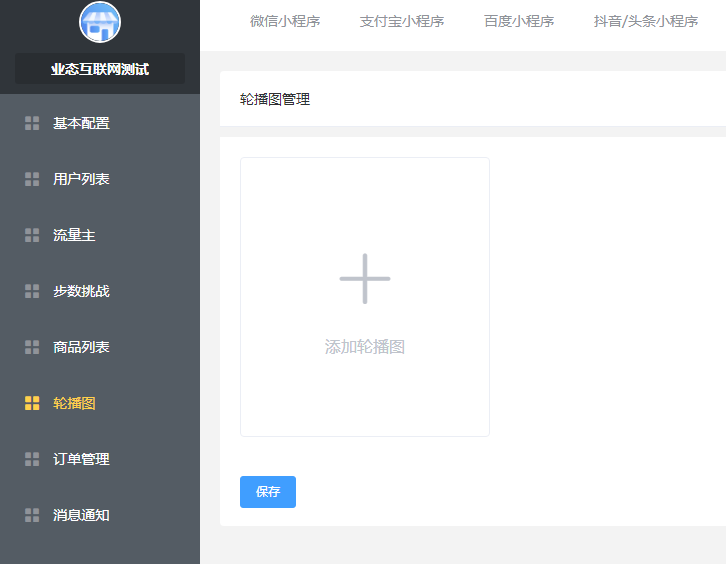
Task: Click the grid icon beside 基本配置
Action: coord(32,123)
